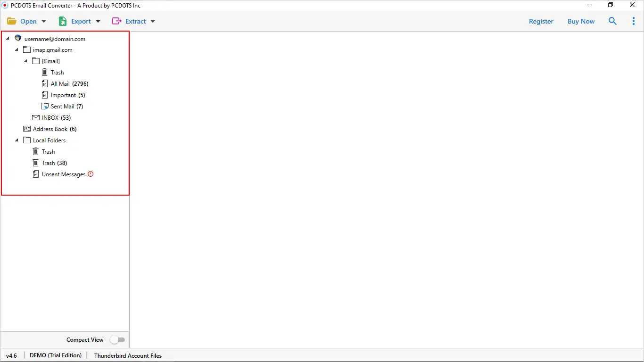Collapse the [Gmail] folder arrow

tap(26, 61)
